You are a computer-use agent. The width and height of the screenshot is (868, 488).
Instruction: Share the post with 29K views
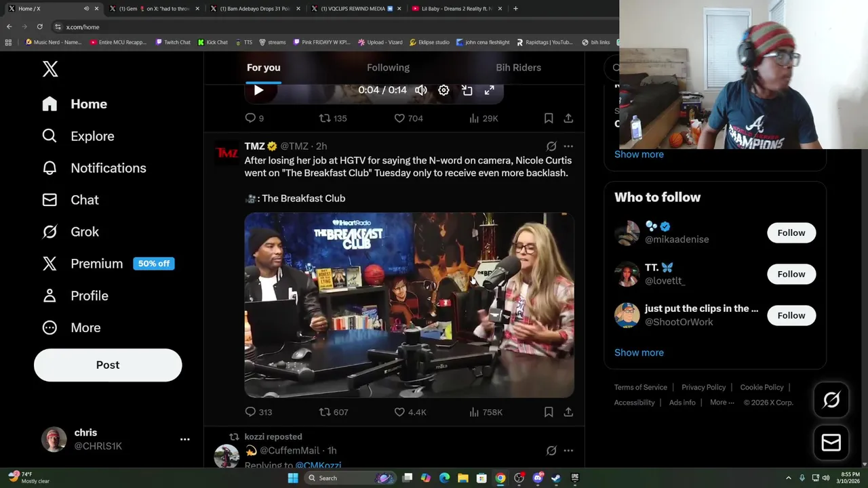(x=568, y=118)
